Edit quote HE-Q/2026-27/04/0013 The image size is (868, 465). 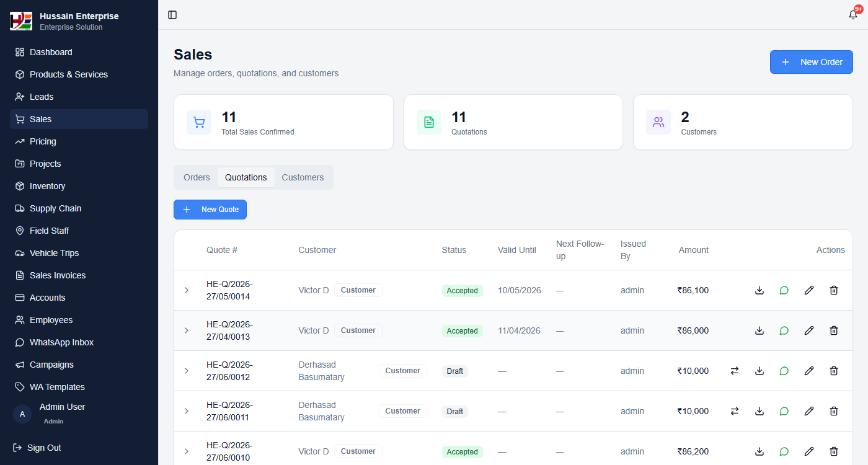[x=809, y=330]
